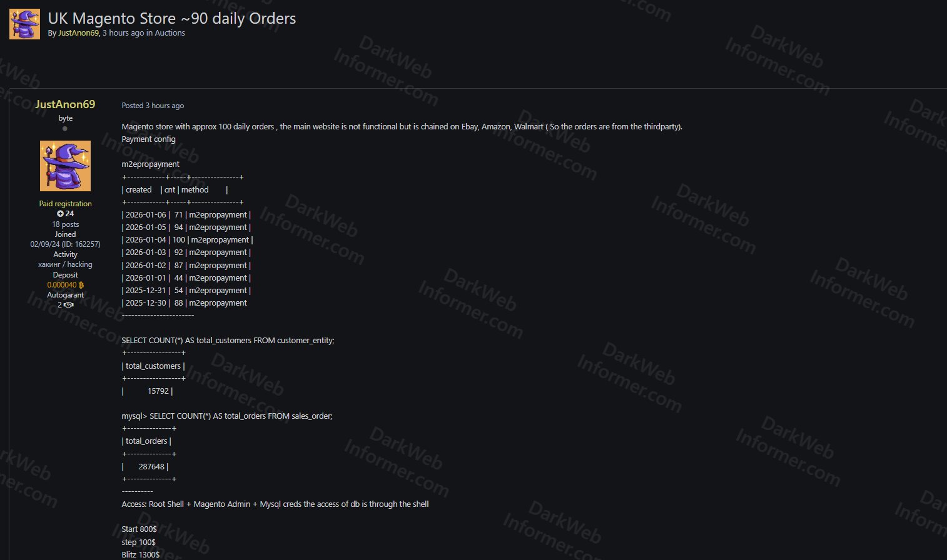Click the 'Posted 3 hours ago' timestamp
The width and height of the screenshot is (947, 560).
[153, 106]
